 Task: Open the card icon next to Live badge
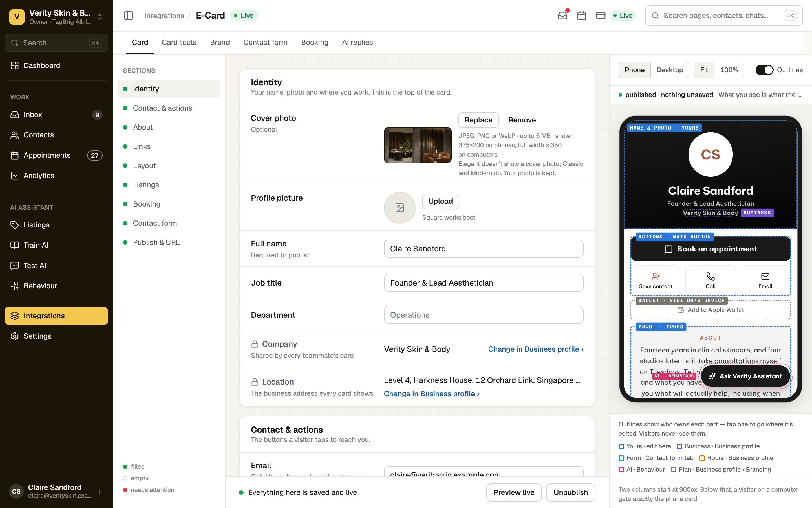click(601, 16)
